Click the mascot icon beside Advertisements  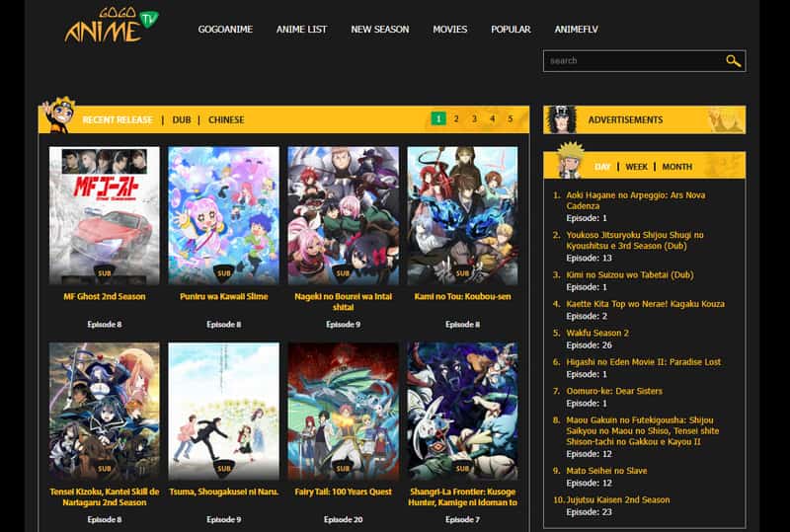click(562, 119)
